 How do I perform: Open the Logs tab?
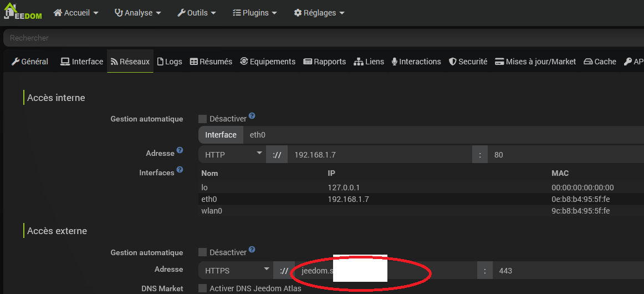click(170, 62)
